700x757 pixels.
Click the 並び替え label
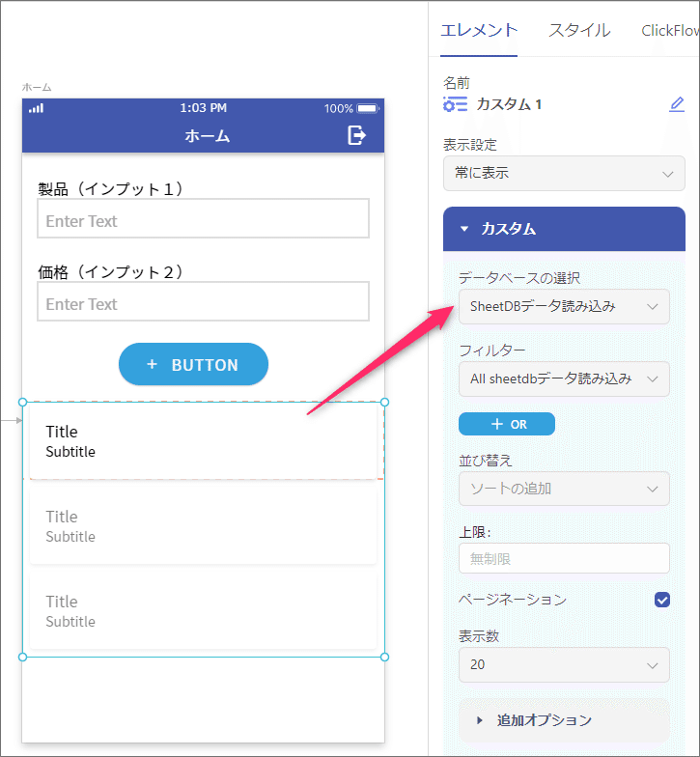point(485,461)
